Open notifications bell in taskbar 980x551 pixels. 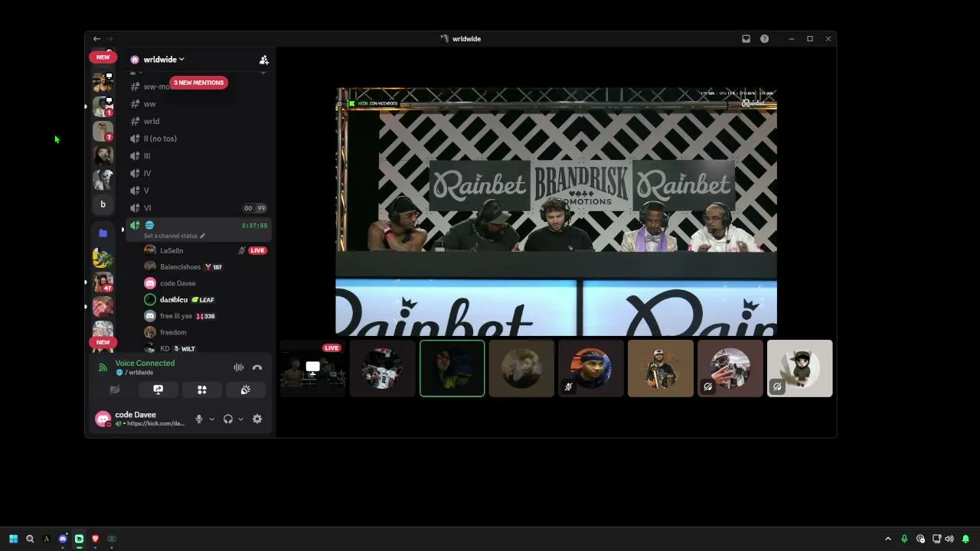coord(965,539)
